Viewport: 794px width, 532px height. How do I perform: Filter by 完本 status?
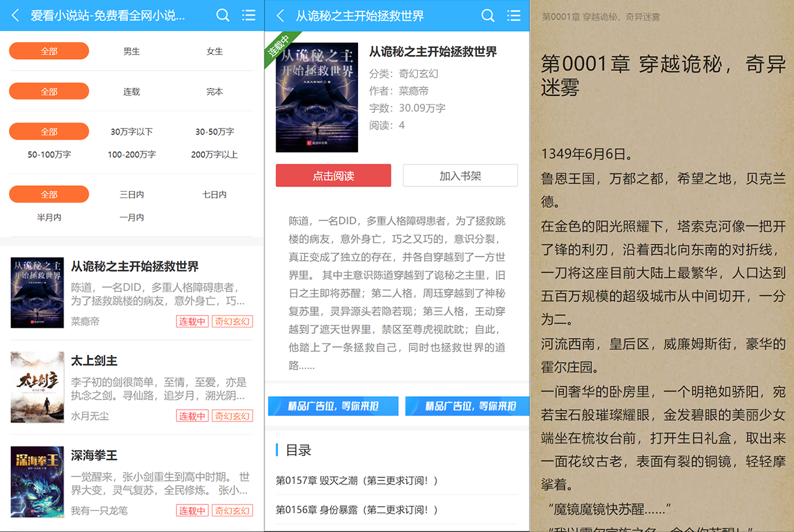point(214,92)
